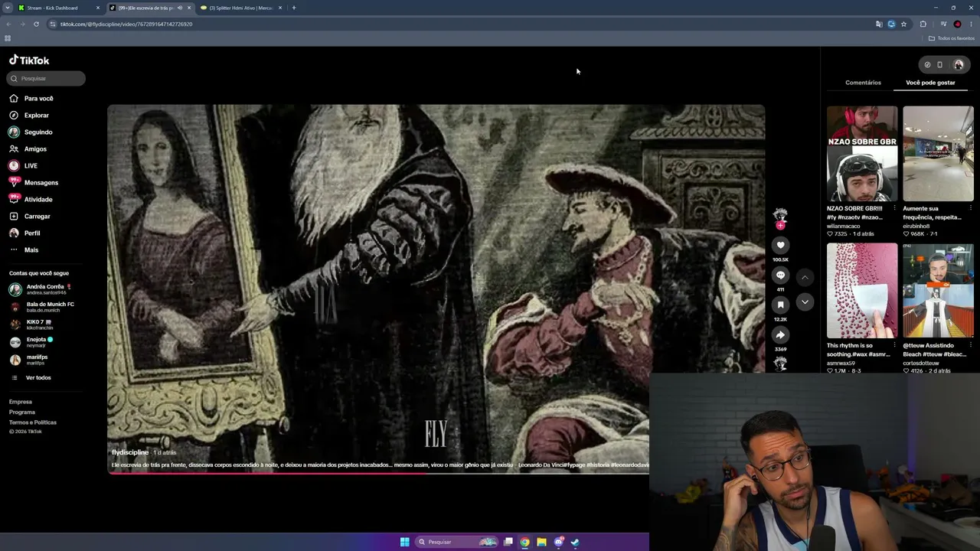Open the media control icon in Chrome toolbar
Image resolution: width=980 pixels, height=551 pixels.
[943, 24]
